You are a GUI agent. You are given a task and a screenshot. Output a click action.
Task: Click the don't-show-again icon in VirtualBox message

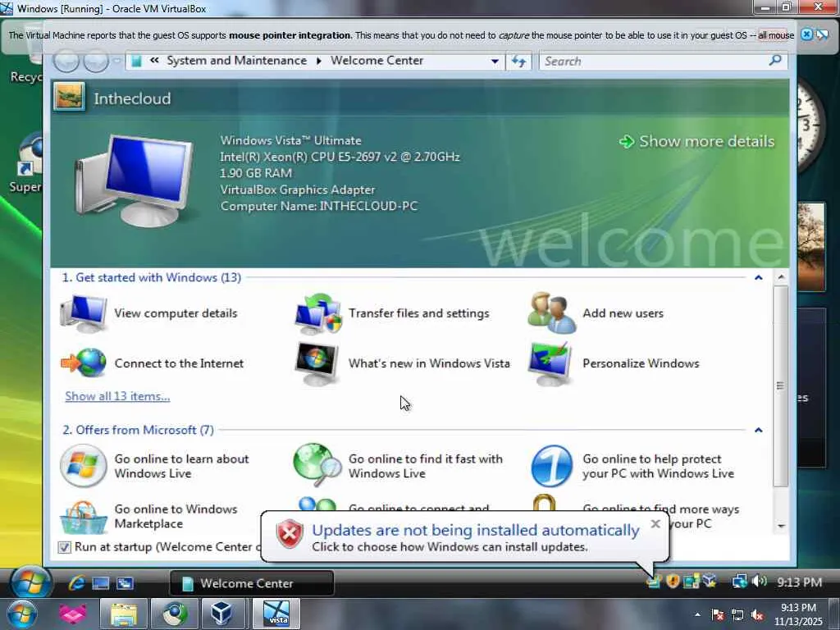pos(822,34)
